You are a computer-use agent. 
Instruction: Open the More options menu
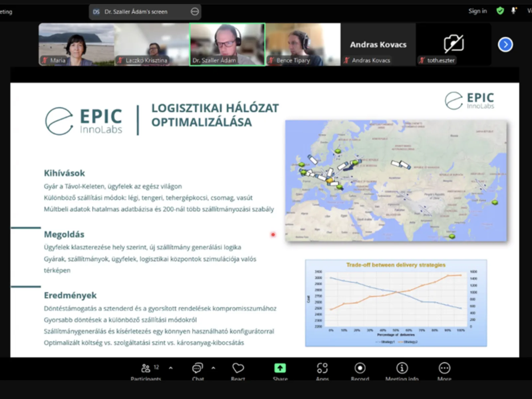tap(445, 368)
